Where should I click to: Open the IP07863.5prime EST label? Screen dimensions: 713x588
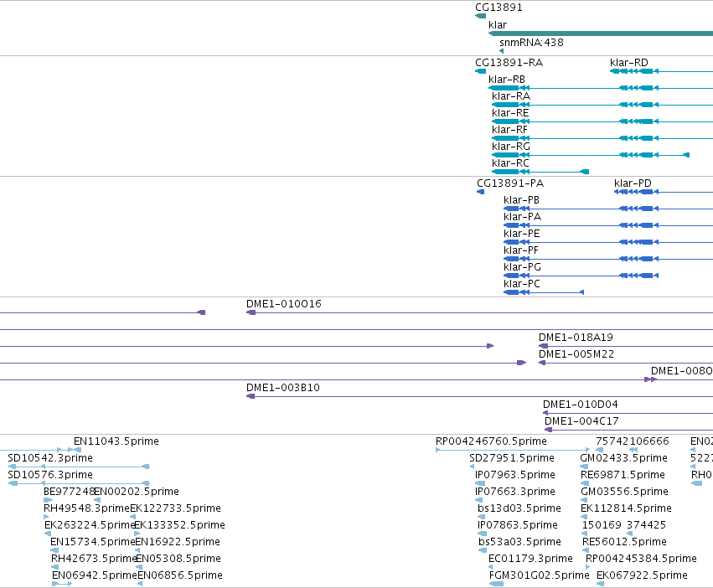(518, 525)
